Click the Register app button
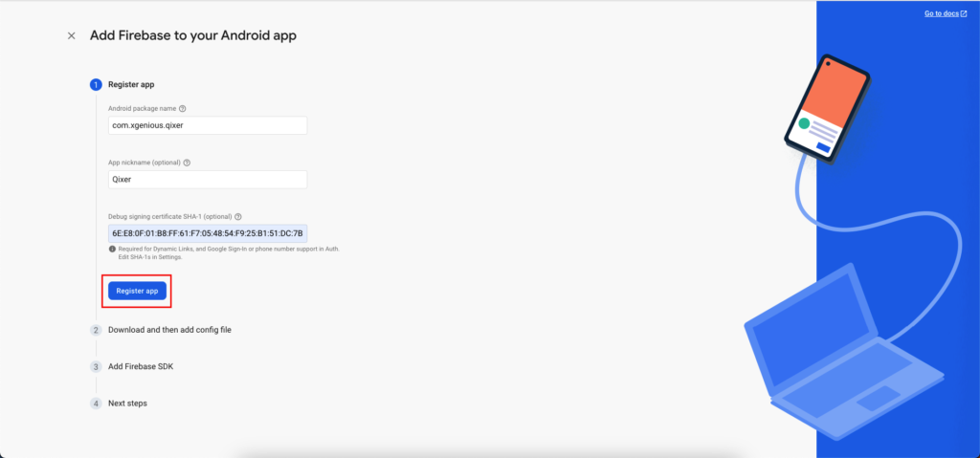 point(137,291)
